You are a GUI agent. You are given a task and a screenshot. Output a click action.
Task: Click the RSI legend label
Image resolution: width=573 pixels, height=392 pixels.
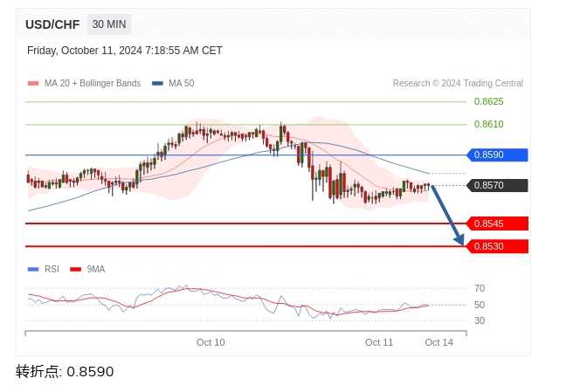pos(52,269)
